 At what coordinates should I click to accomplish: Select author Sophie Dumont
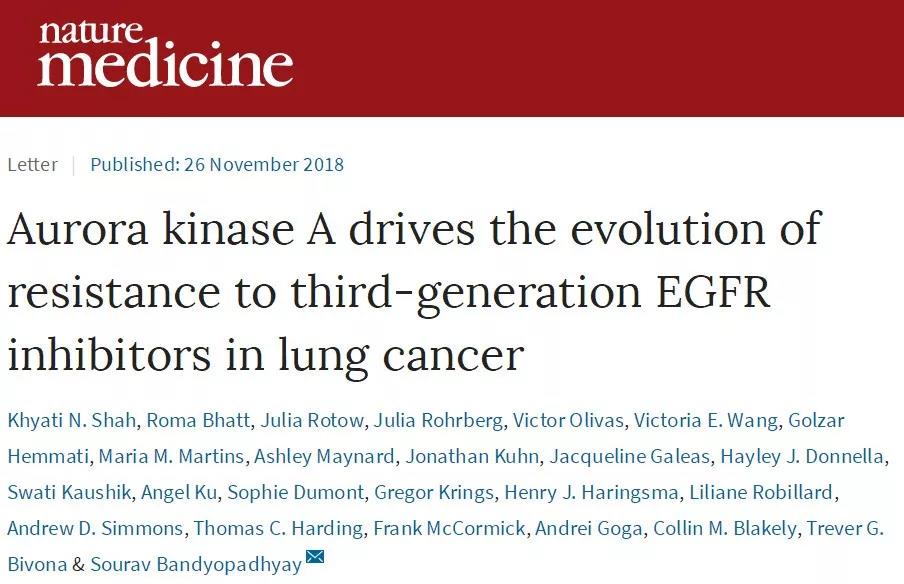tap(296, 492)
